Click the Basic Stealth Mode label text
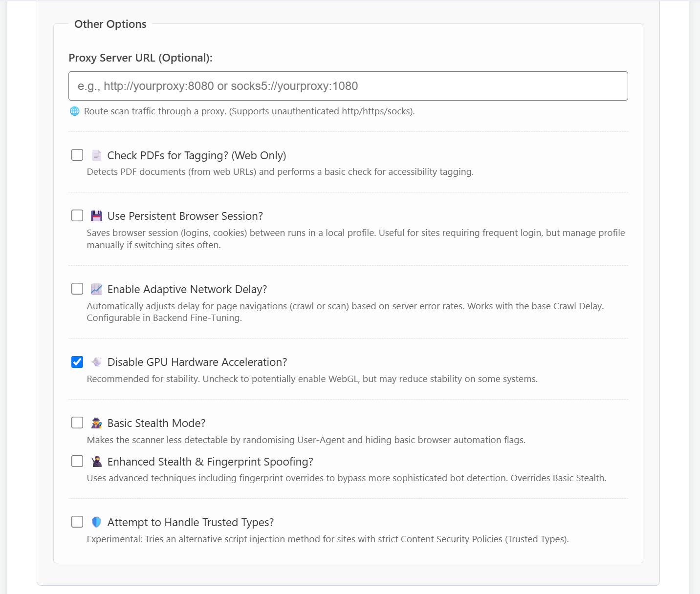700x594 pixels. [156, 423]
